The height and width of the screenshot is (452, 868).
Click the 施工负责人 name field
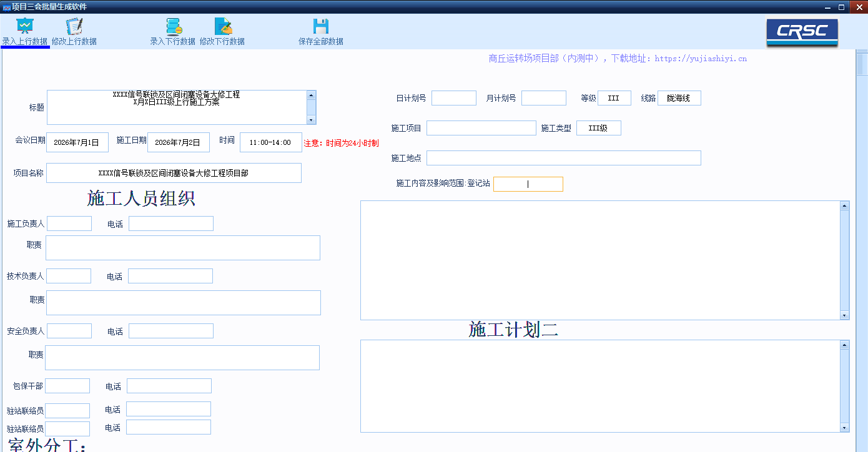click(69, 224)
